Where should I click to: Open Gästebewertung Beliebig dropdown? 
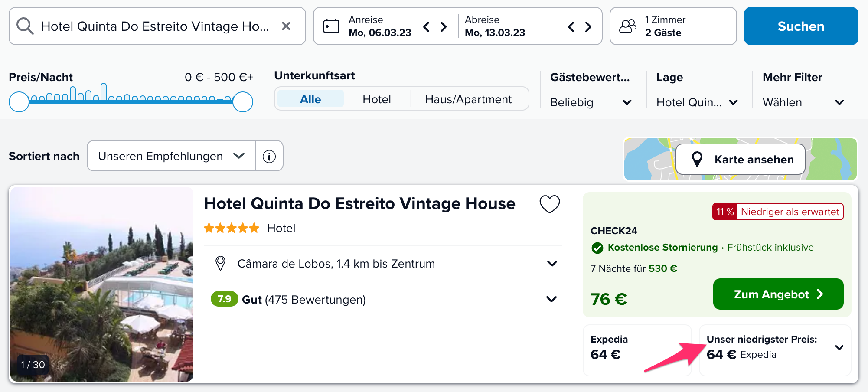pyautogui.click(x=591, y=102)
